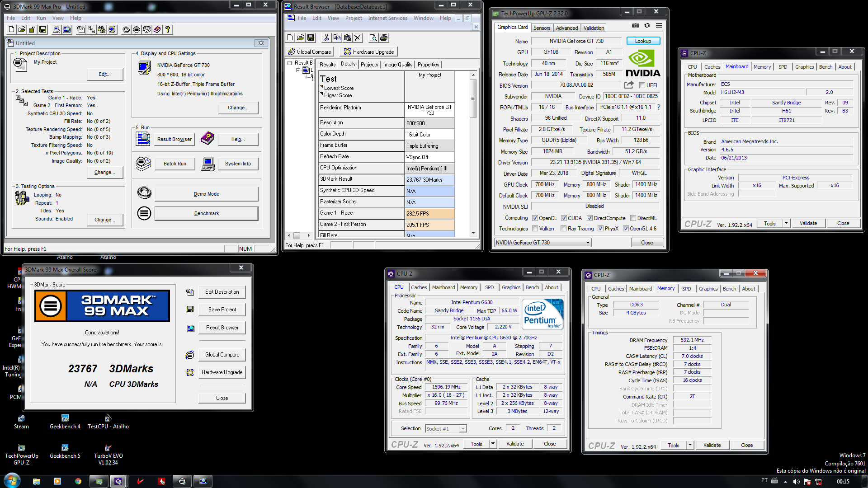868x488 pixels.
Task: Toggle OpenGL 4.6 checkbox in GPU-Z
Action: click(x=626, y=229)
